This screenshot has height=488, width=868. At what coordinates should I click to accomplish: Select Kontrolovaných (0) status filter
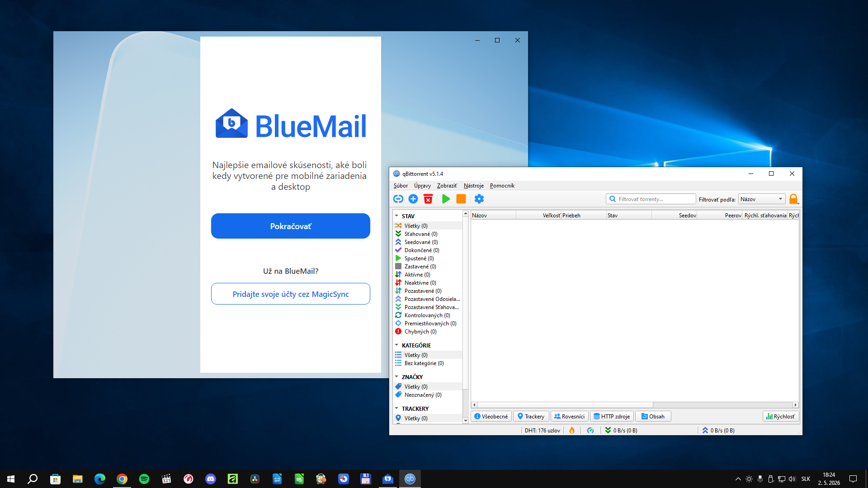[428, 315]
